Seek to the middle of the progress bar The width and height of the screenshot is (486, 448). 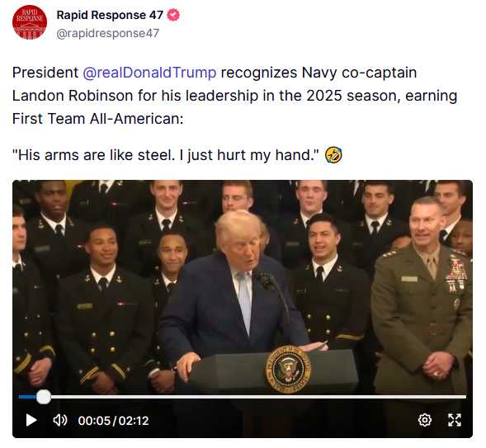tap(243, 397)
